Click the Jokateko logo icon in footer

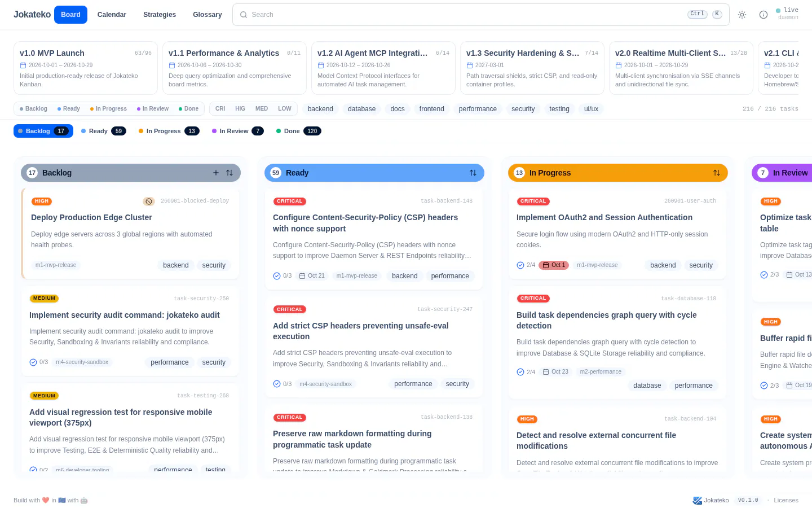tap(698, 500)
